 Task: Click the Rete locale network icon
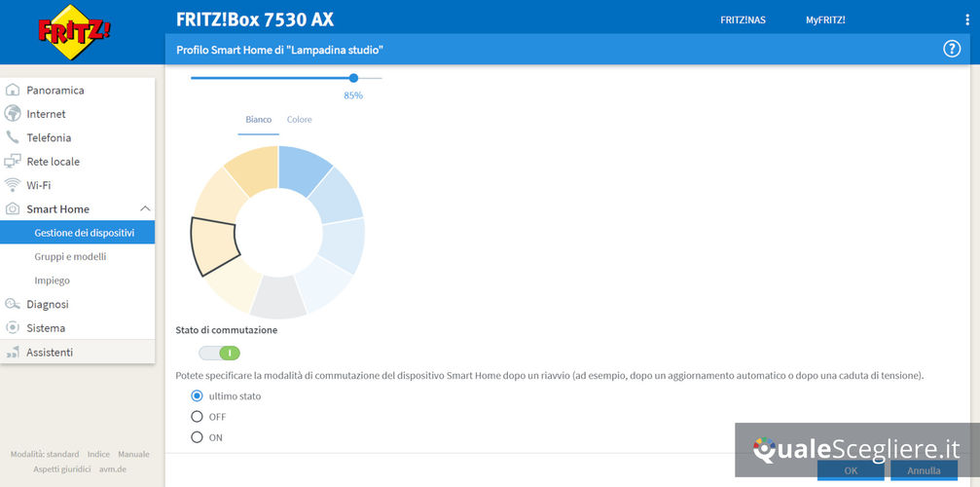(x=13, y=162)
